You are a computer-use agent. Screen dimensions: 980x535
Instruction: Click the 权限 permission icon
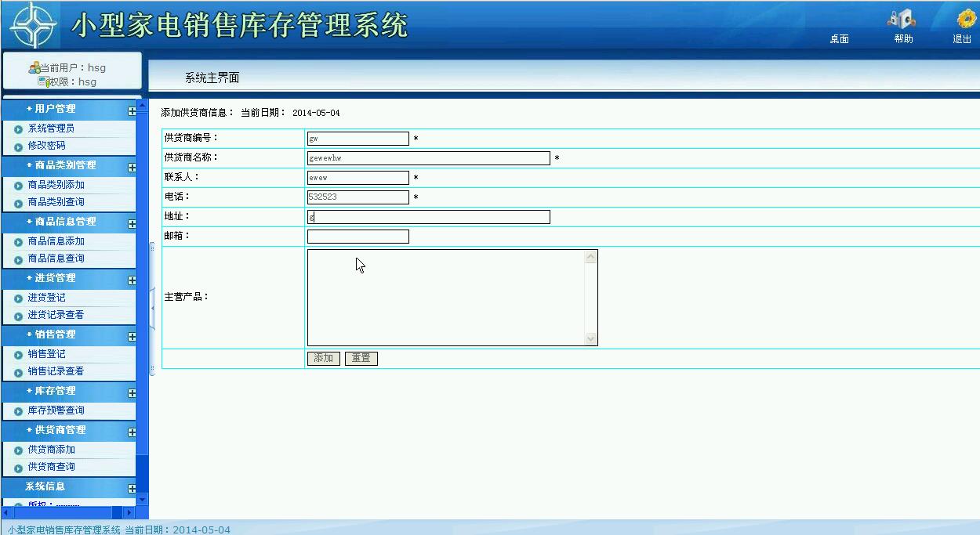click(x=43, y=81)
